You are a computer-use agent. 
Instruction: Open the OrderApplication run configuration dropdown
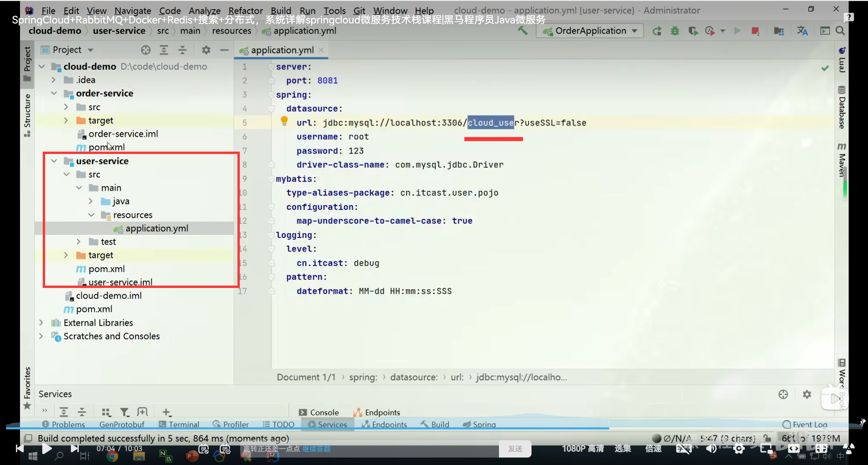(590, 31)
